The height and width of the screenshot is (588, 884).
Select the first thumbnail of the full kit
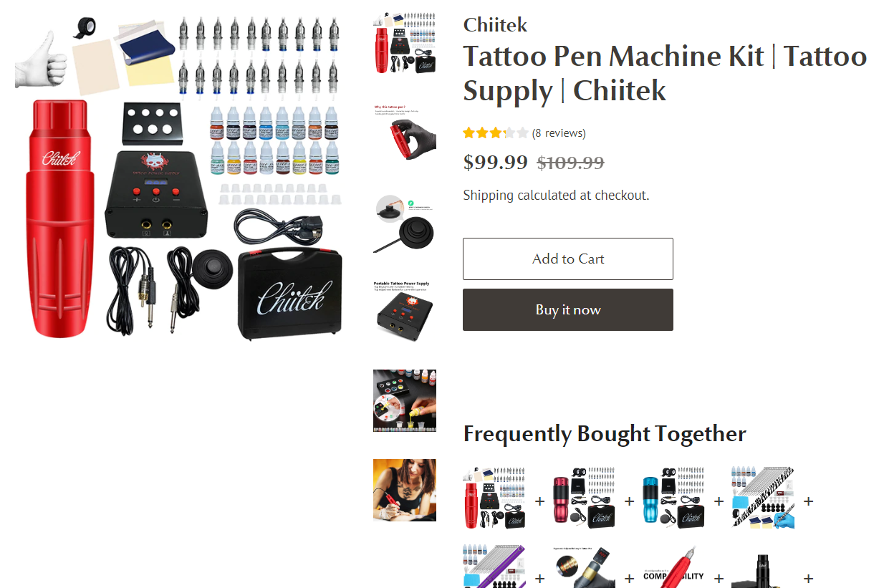[x=404, y=43]
